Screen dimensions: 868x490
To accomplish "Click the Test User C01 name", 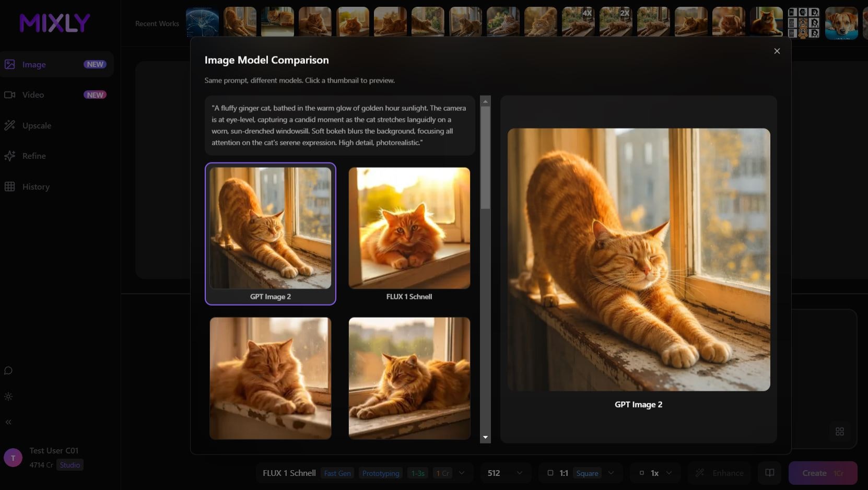I will 54,450.
